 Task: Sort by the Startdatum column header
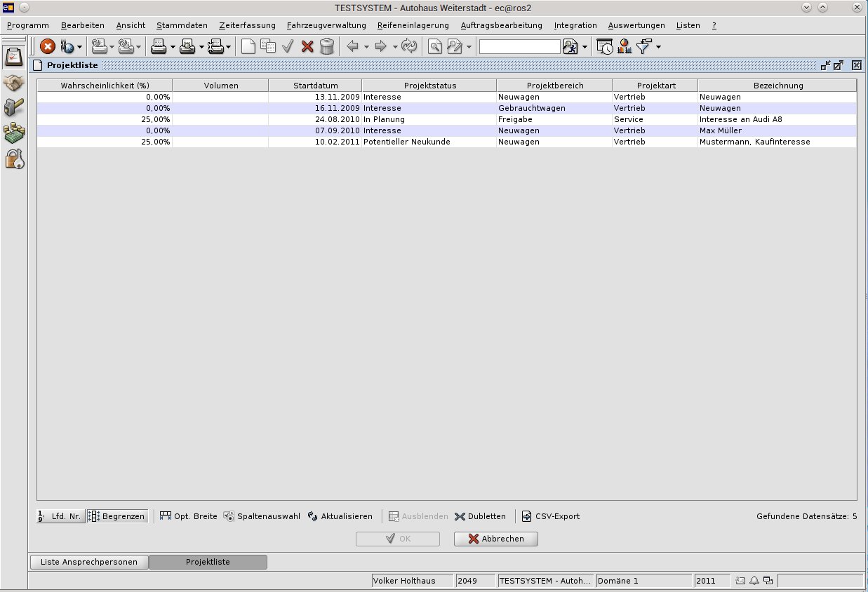[315, 86]
